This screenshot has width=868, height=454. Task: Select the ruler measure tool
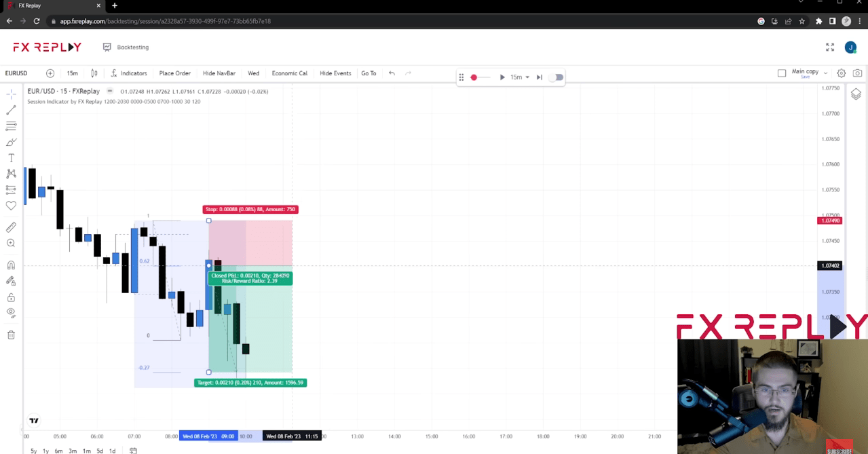point(11,227)
